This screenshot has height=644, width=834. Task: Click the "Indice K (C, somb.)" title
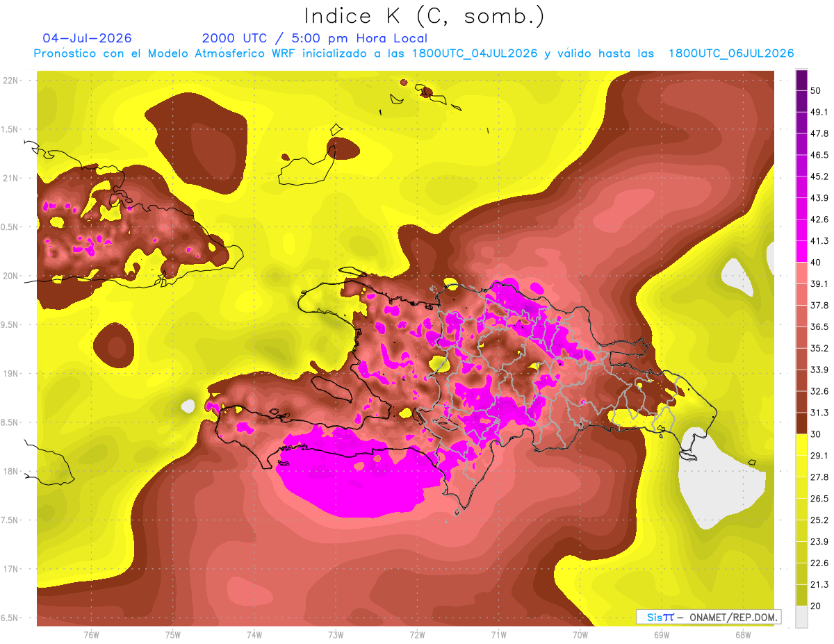click(425, 16)
